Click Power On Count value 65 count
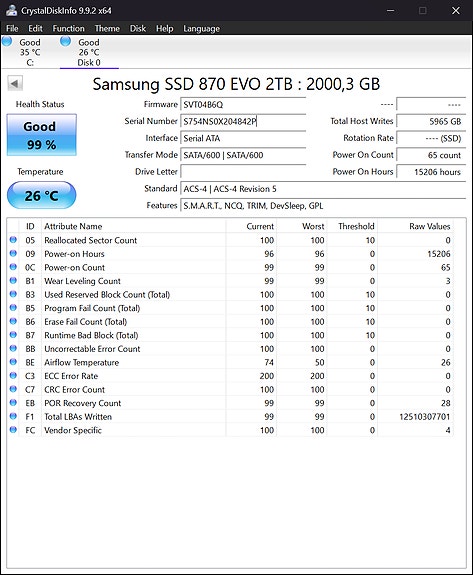 click(431, 155)
